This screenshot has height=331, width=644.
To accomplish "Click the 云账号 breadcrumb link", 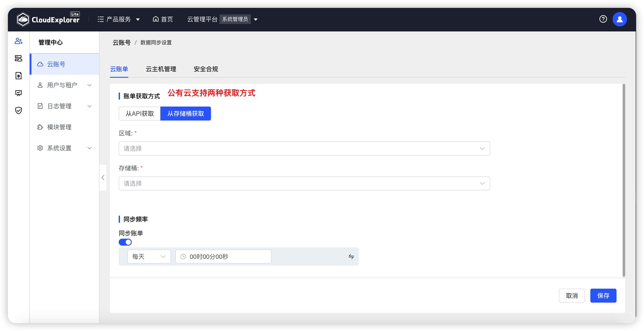I will 122,43.
